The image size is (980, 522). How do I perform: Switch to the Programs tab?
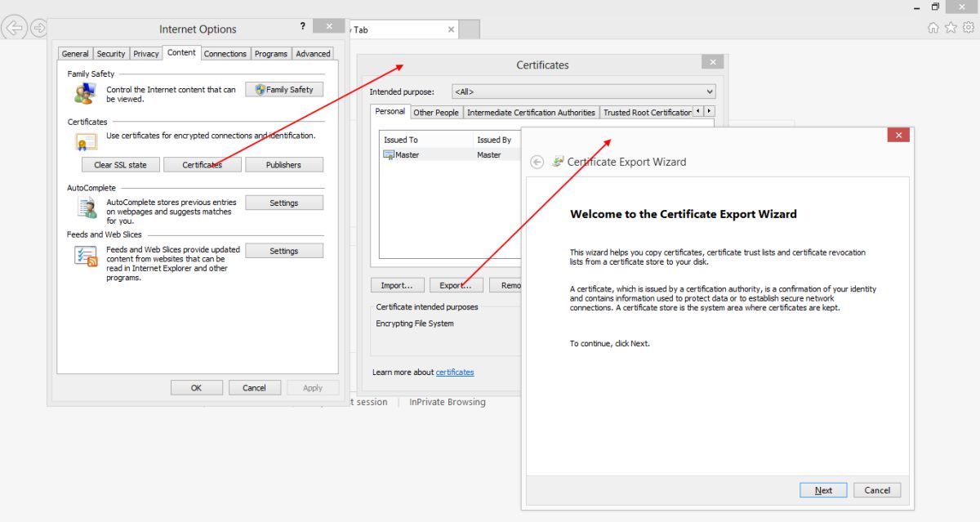271,54
